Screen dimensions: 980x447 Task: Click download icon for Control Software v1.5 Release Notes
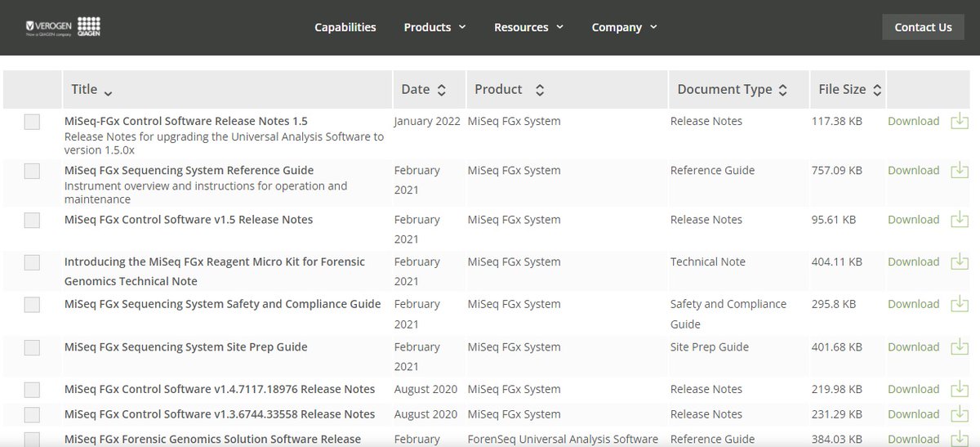pyautogui.click(x=960, y=219)
